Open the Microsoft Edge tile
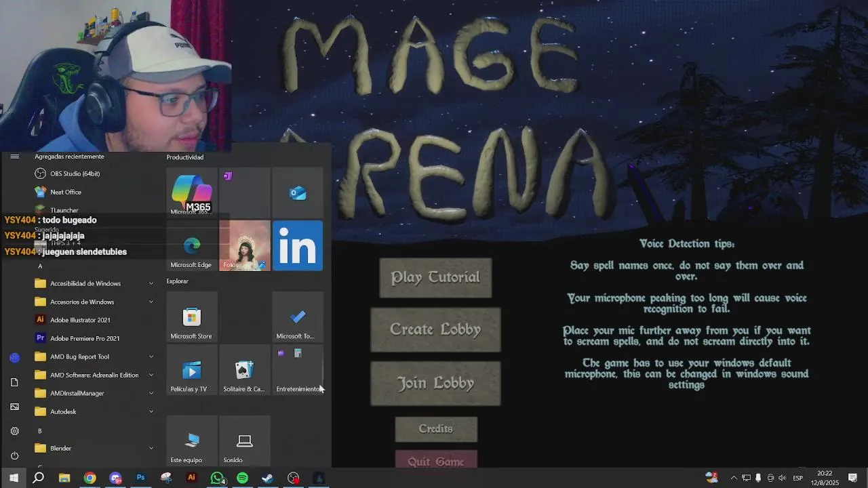 tap(192, 246)
